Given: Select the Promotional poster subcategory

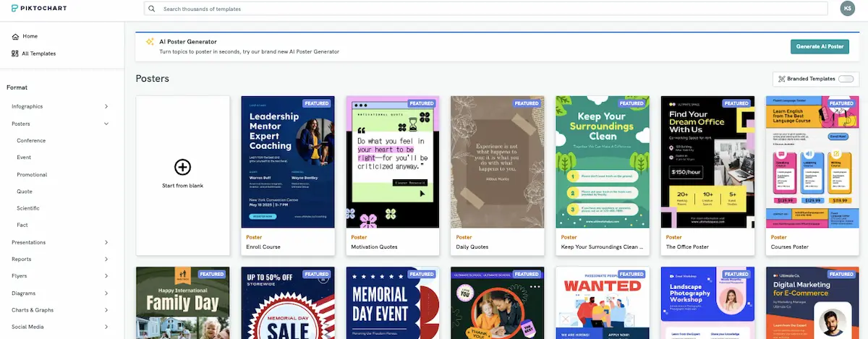Looking at the screenshot, I should (x=32, y=174).
